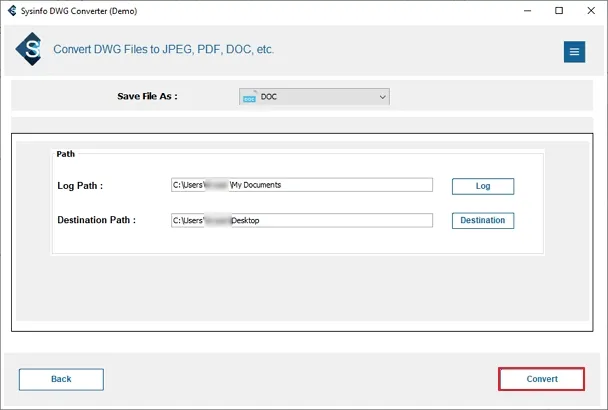The image size is (608, 410).
Task: Maximize the converter window
Action: [559, 10]
